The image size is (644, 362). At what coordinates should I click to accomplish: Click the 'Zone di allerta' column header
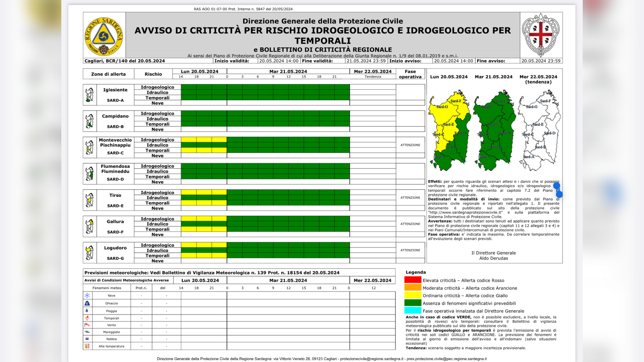108,74
